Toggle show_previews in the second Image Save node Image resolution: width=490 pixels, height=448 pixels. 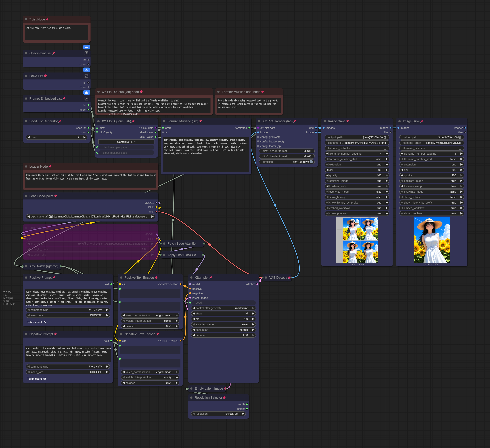(432, 213)
